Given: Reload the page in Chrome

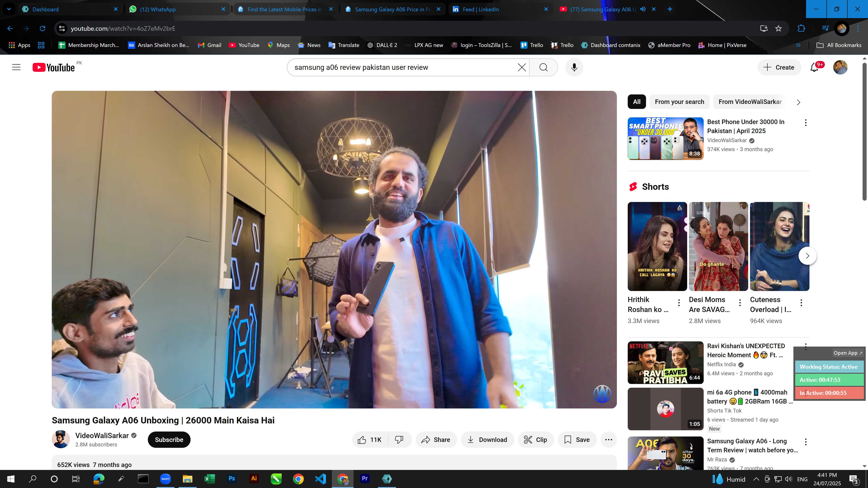Looking at the screenshot, I should 42,29.
